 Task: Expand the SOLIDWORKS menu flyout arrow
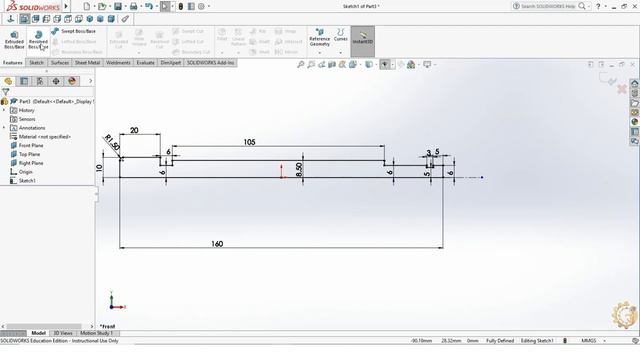click(x=66, y=6)
